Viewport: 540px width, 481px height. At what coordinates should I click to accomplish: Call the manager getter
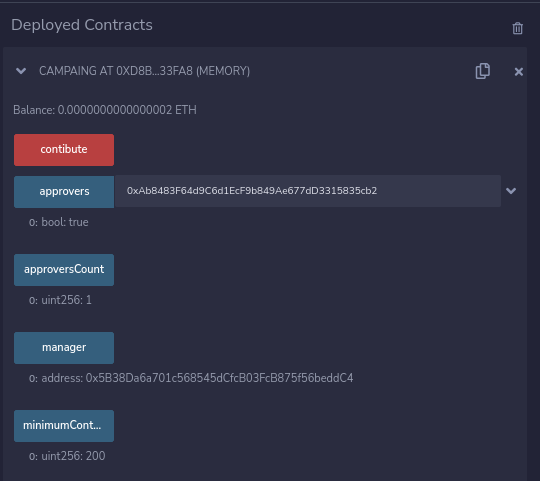[x=64, y=348]
